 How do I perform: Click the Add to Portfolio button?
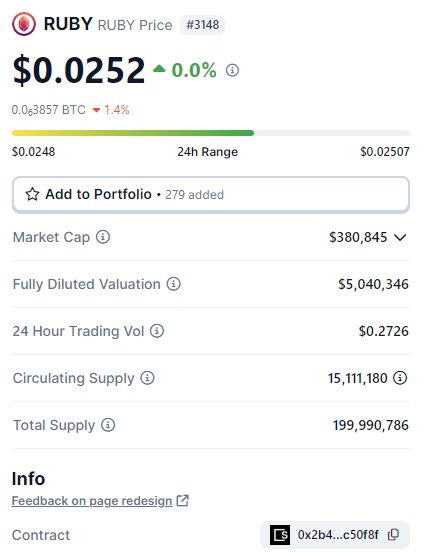click(x=211, y=195)
